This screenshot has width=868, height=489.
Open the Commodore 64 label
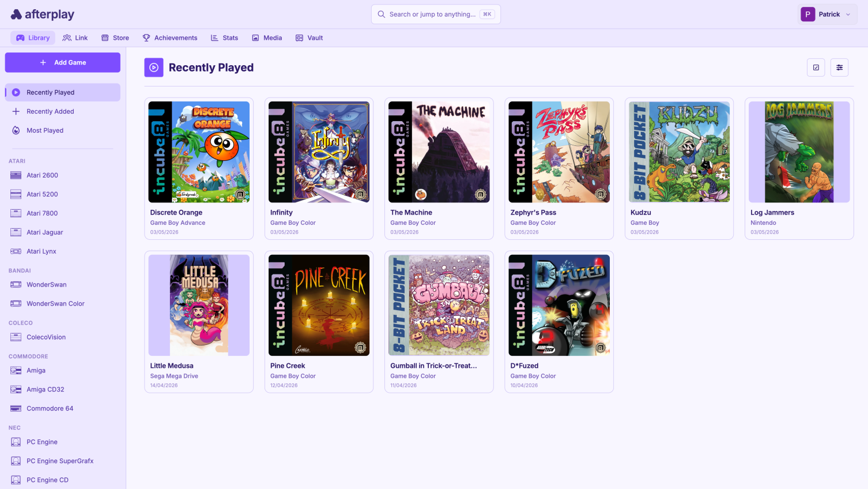[50, 409]
